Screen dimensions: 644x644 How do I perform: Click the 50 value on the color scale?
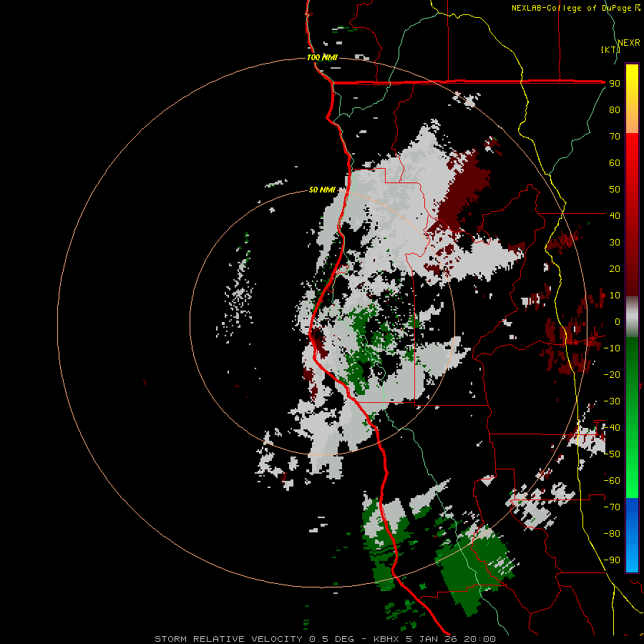(x=615, y=190)
